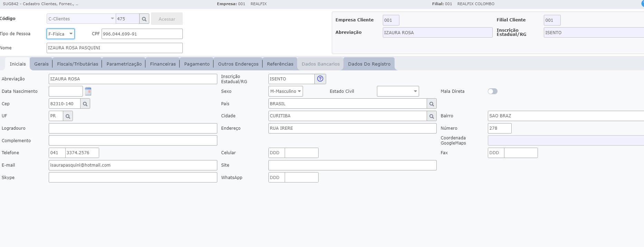Toggle the Mala Direta switch
Image resolution: width=644 pixels, height=247 pixels.
pyautogui.click(x=492, y=91)
